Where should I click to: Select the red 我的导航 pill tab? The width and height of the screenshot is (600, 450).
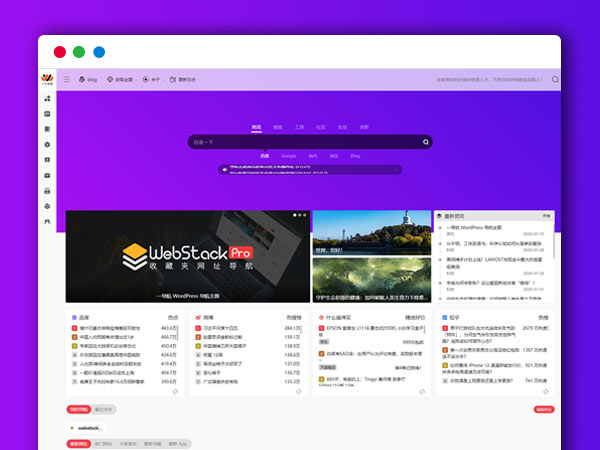79,409
